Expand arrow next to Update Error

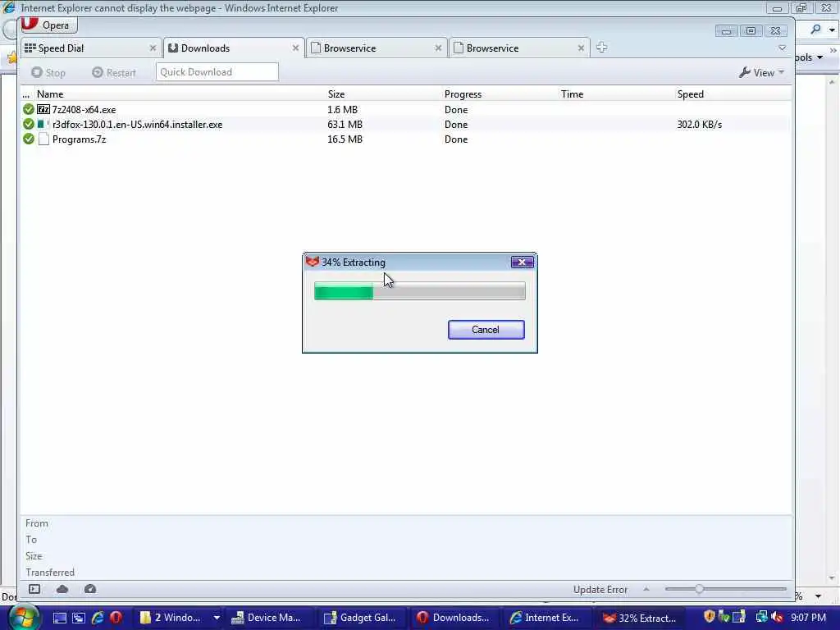click(x=646, y=589)
